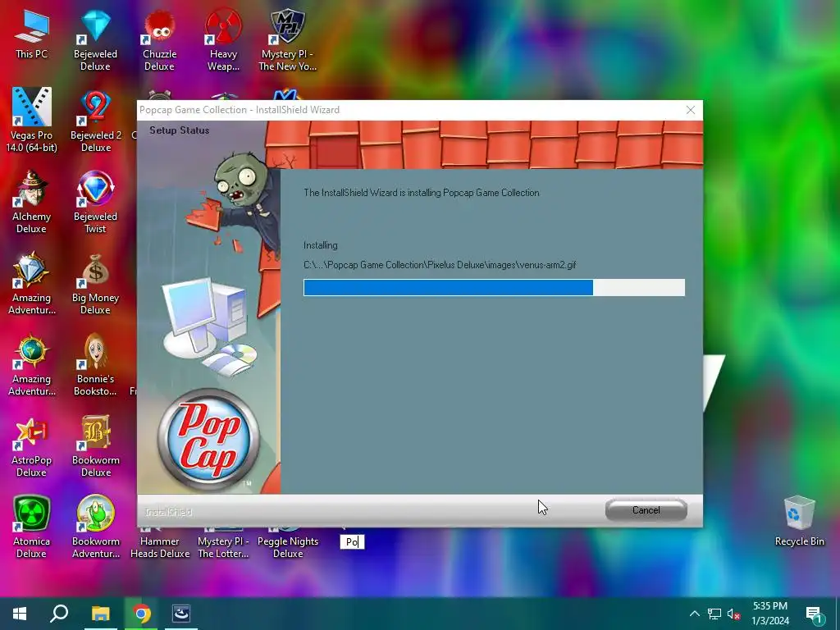The width and height of the screenshot is (840, 630).
Task: Show hidden system tray icons
Action: 694,614
